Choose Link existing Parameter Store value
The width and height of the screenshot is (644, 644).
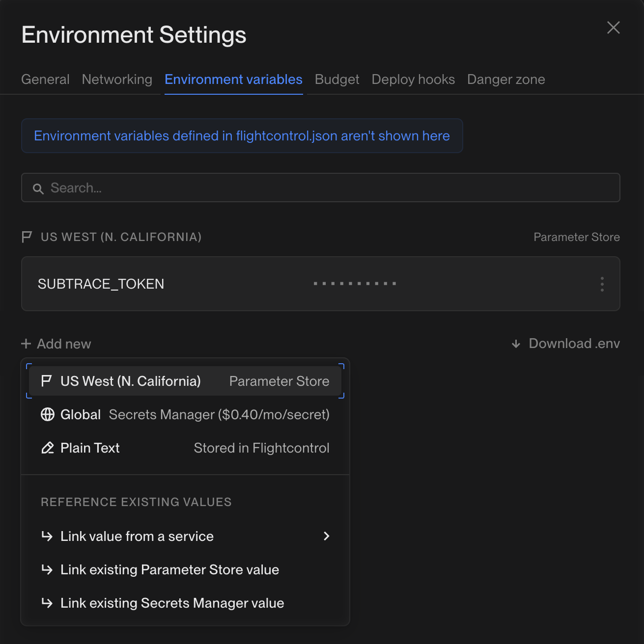click(x=169, y=569)
